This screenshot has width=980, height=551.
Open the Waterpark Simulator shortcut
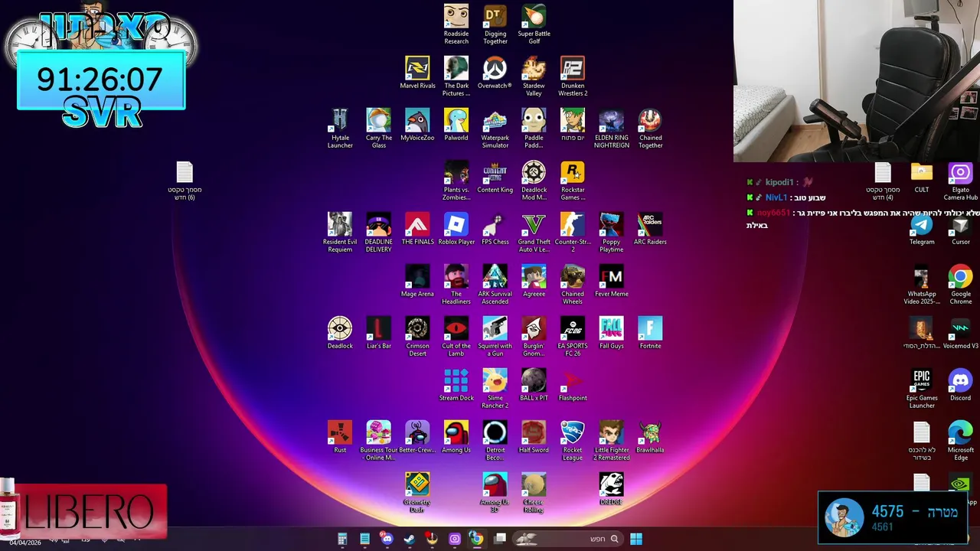click(x=495, y=129)
